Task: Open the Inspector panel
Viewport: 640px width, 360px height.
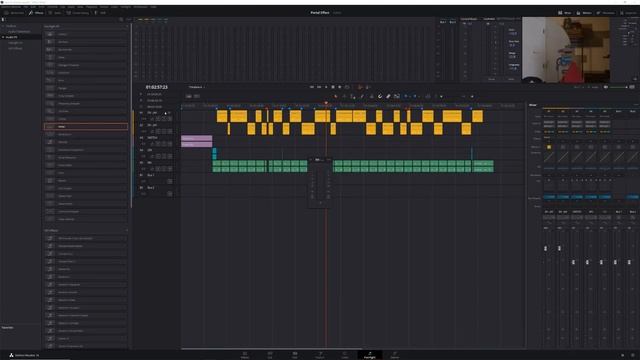Action: pos(629,13)
